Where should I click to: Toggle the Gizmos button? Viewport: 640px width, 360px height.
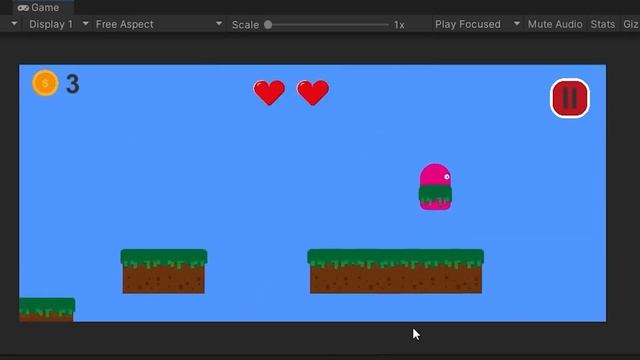631,24
